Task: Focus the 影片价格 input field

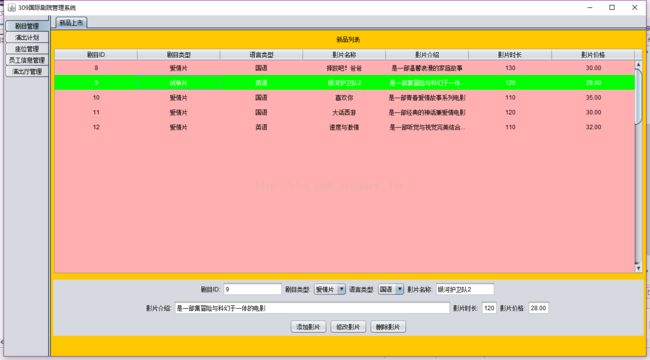Action: coord(538,308)
